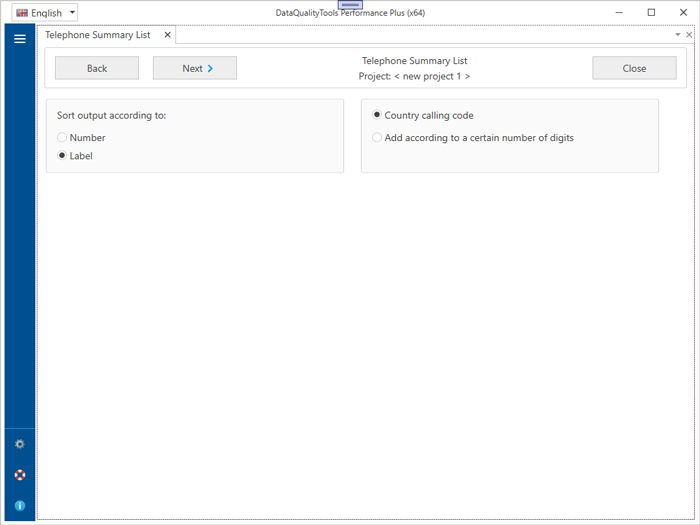Maximize the DataQualityTools window
The width and height of the screenshot is (700, 525).
tap(651, 13)
